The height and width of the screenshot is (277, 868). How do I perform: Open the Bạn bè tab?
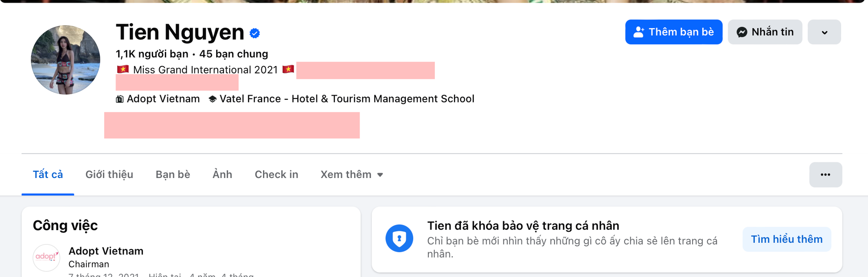(x=173, y=175)
